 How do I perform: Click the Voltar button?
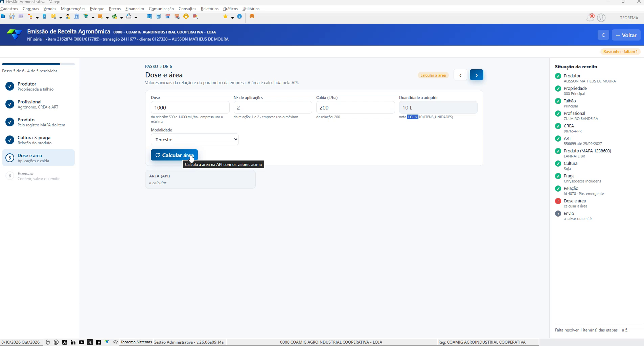[626, 35]
